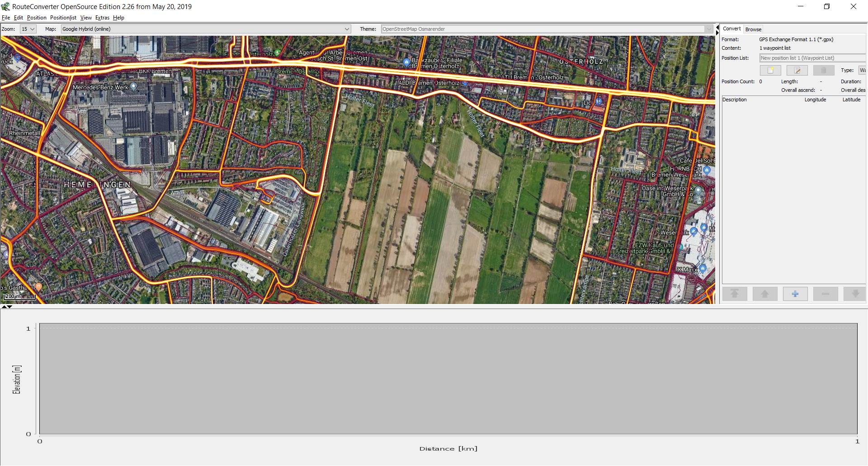Screen dimensions: 868x466
Task: Click the new position list icon
Action: coord(770,70)
